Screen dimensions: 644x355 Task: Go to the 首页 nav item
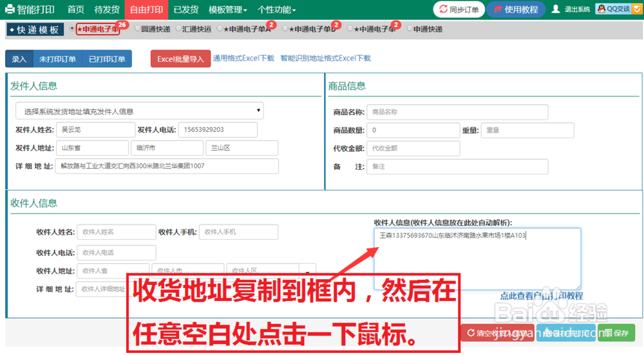pyautogui.click(x=75, y=10)
